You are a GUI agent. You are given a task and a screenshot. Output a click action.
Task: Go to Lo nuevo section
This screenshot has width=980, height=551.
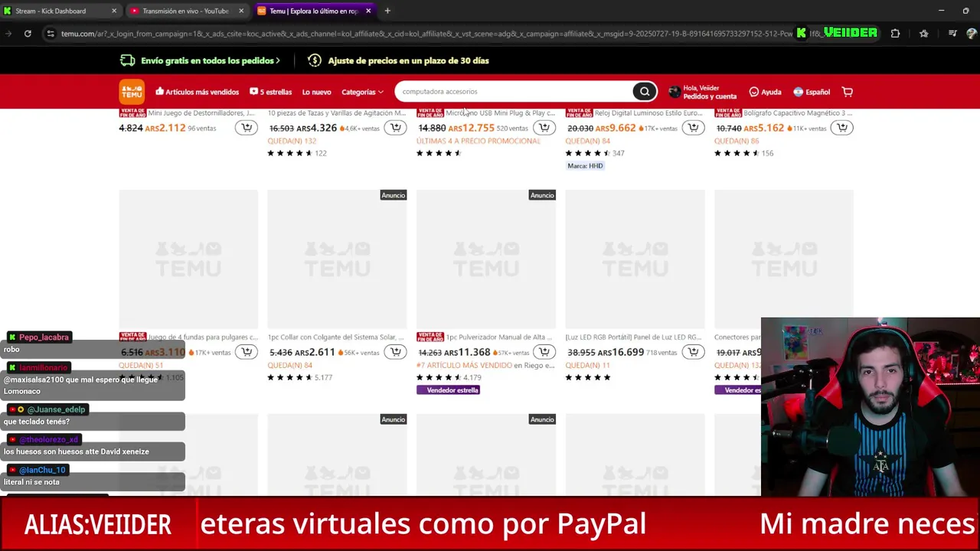[x=316, y=92]
